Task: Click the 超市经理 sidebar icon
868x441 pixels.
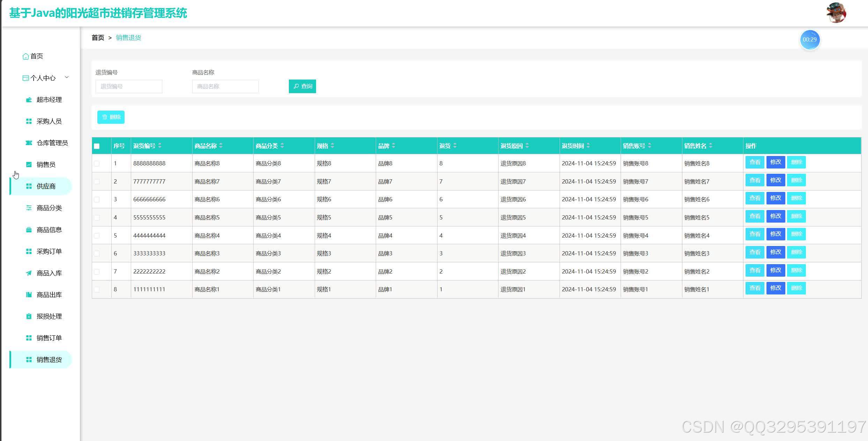Action: [x=29, y=100]
